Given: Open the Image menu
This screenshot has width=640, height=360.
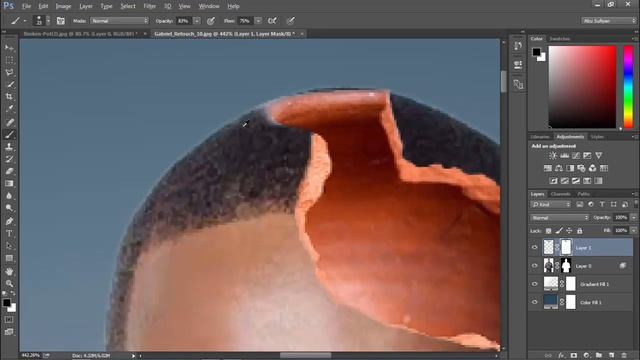Looking at the screenshot, I should coord(63,6).
